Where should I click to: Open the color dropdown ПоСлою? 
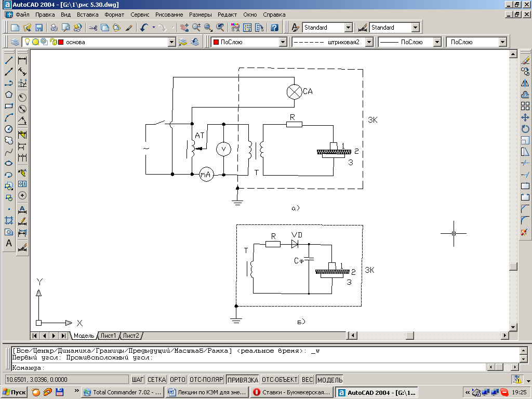click(283, 42)
